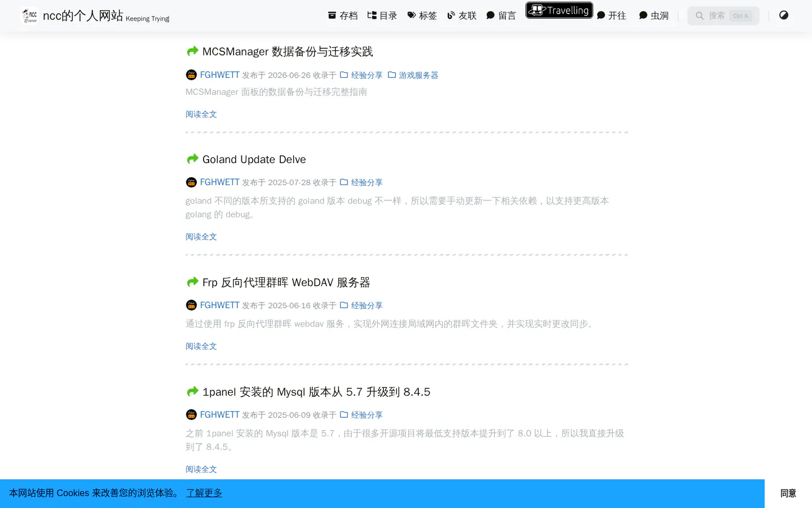Click author avatar on Goland post
This screenshot has width=812, height=508.
pos(191,182)
